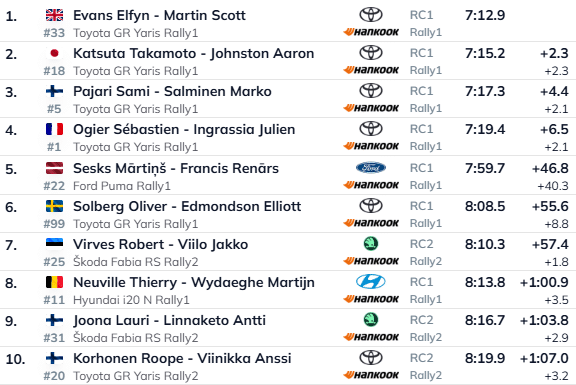Click the Latvian flag beside Sesks Mārtiņš
The width and height of the screenshot is (576, 385).
(54, 168)
